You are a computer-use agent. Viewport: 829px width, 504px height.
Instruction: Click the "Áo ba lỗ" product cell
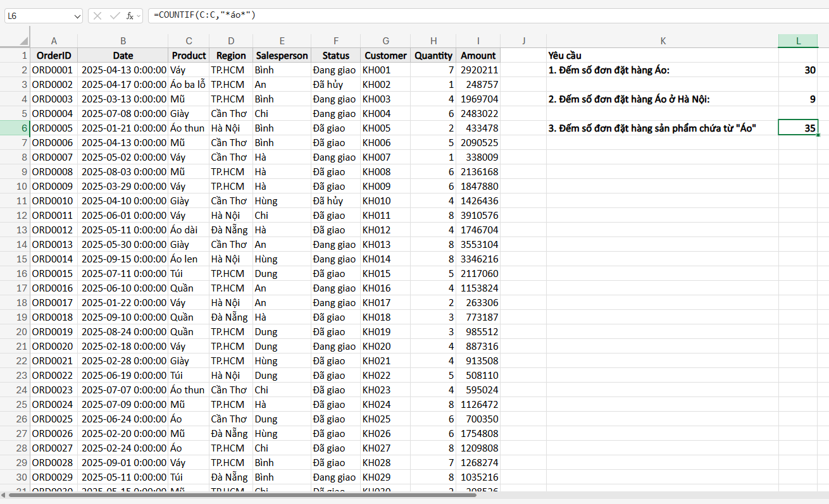[x=189, y=85]
